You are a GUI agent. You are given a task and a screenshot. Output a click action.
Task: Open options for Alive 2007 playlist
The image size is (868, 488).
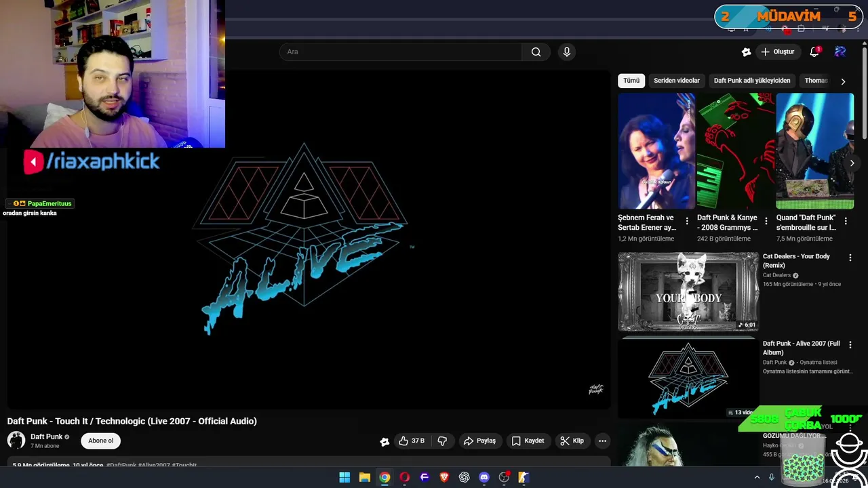pyautogui.click(x=850, y=345)
